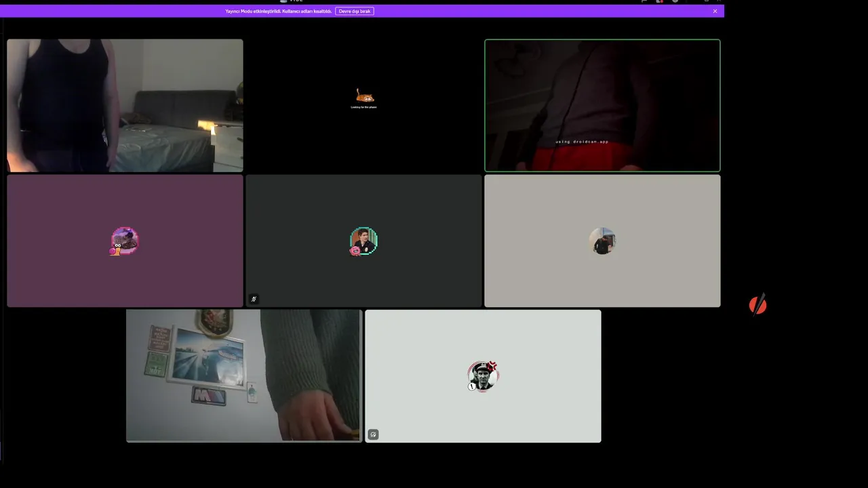868x488 pixels.
Task: Click the camera-off icon on the captain tile
Action: pos(373,434)
